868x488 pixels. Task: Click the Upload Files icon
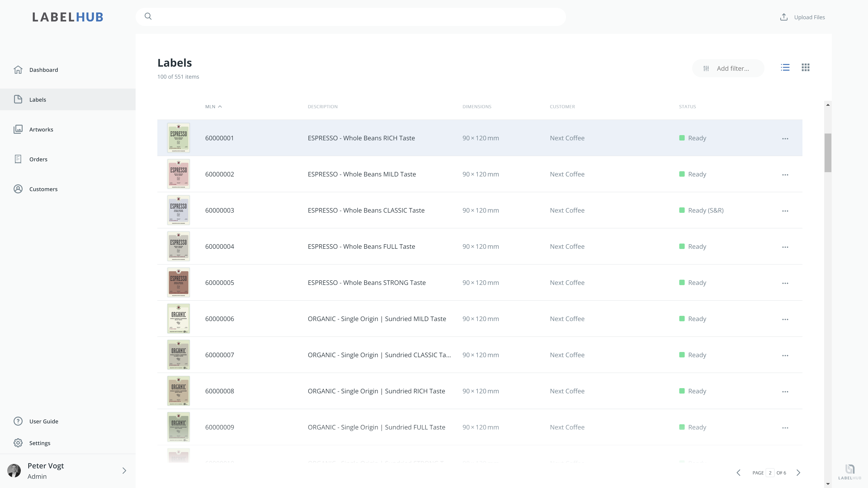coord(784,17)
